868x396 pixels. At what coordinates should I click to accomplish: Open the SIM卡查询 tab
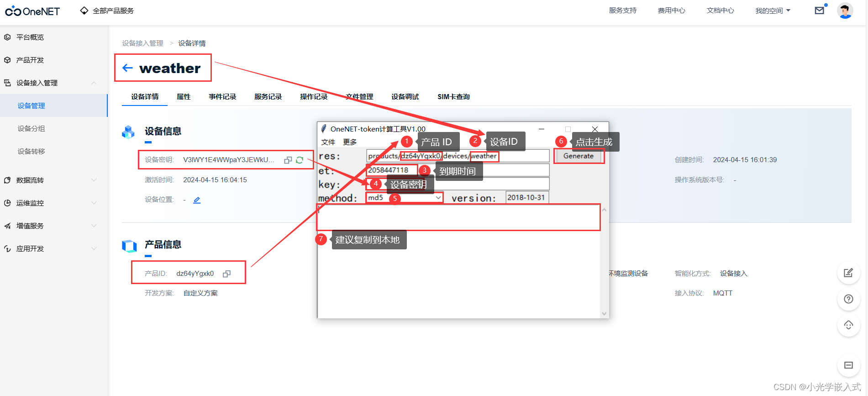453,96
